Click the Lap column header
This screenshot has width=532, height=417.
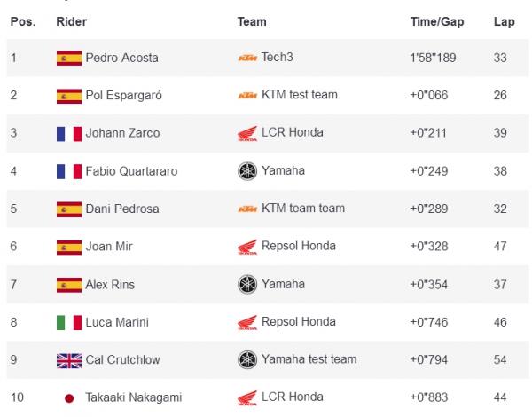(504, 21)
